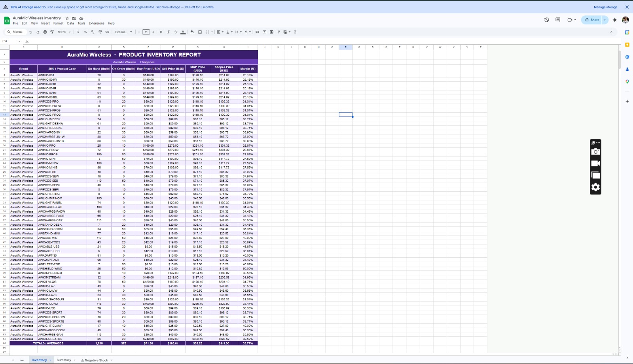Open Gemini sparkle assistant
633x364 pixels.
[614, 20]
